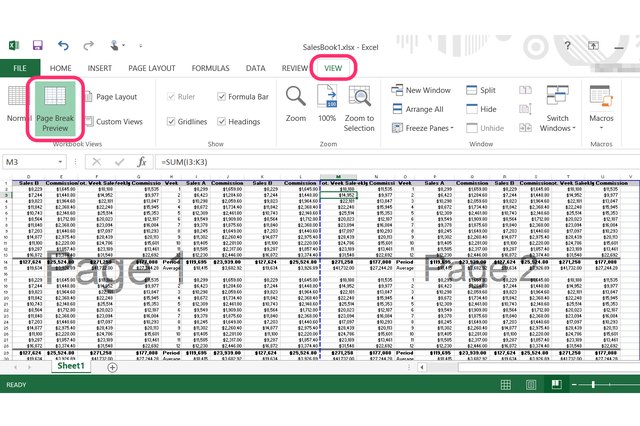Screen dimensions: 640x426
Task: Confirm formula entry with check icon
Action: pos(120,162)
